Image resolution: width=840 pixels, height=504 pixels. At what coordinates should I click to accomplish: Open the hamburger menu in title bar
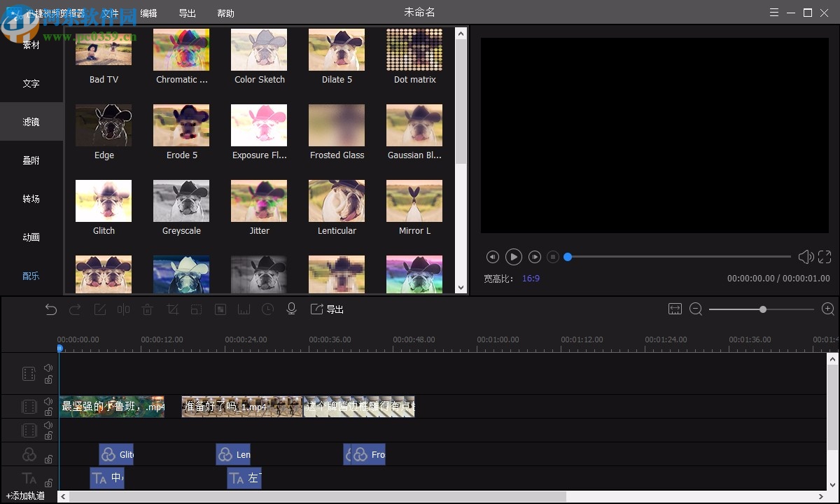pyautogui.click(x=773, y=13)
